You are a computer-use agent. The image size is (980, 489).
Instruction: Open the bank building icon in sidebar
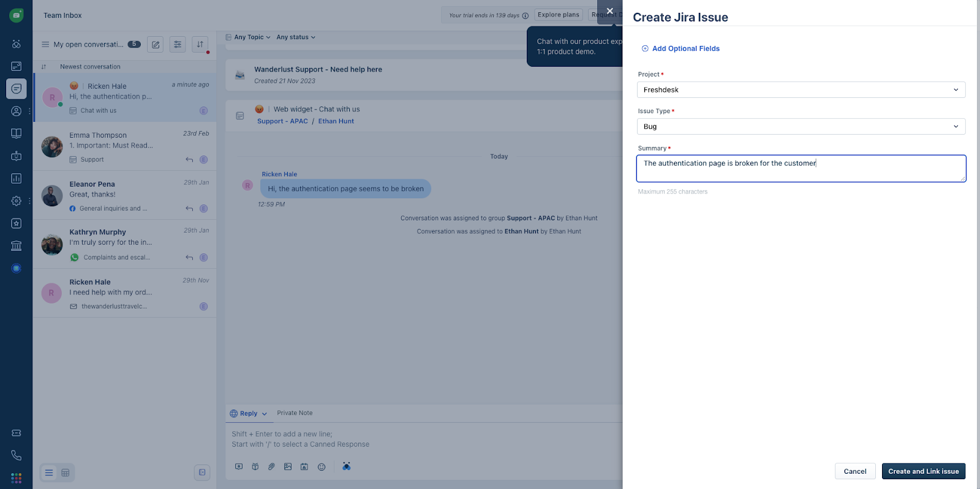tap(17, 246)
